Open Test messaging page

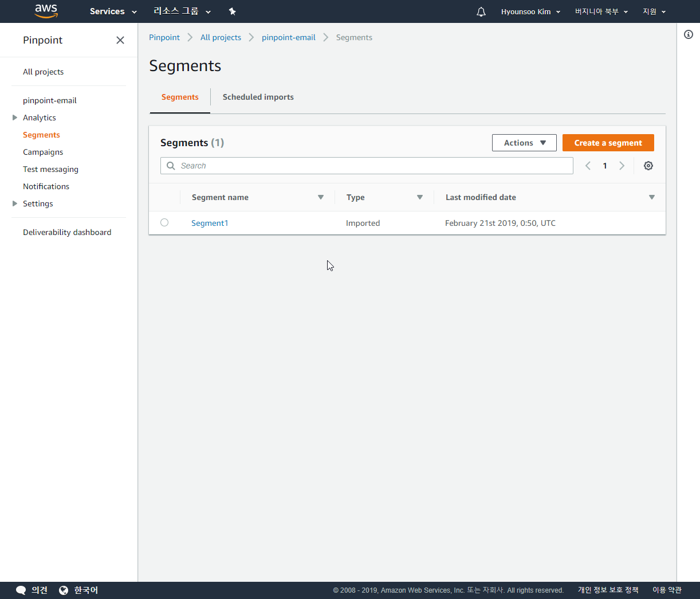[50, 169]
